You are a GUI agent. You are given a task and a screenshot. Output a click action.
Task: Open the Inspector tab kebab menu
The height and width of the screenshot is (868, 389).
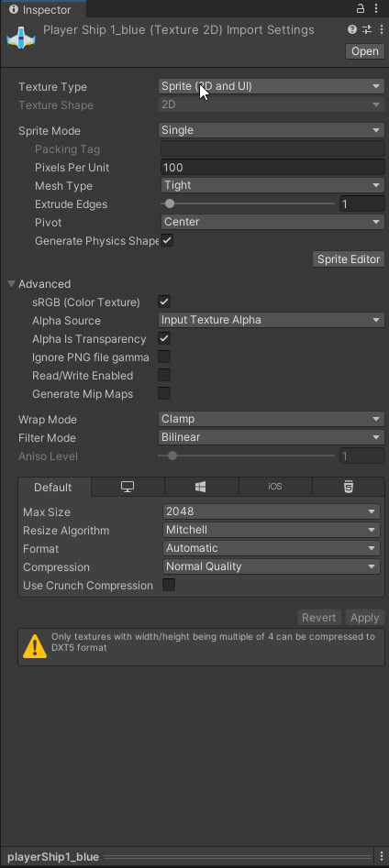point(378,9)
